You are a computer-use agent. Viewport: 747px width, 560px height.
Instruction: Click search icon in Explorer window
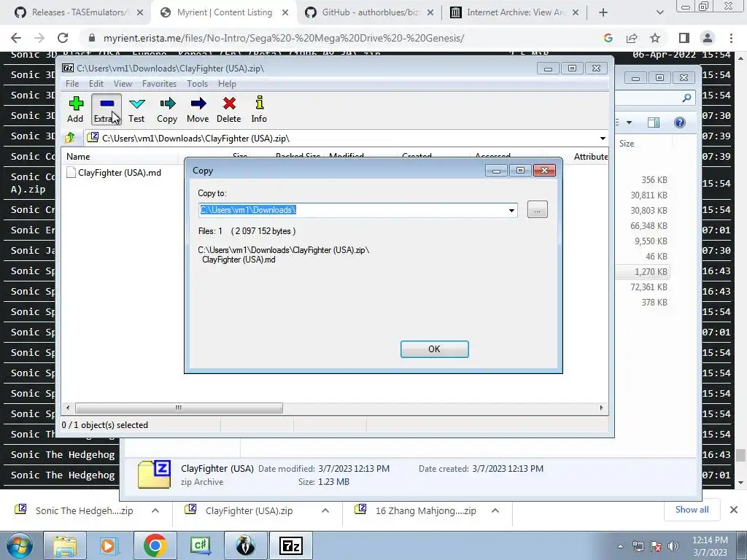[686, 98]
